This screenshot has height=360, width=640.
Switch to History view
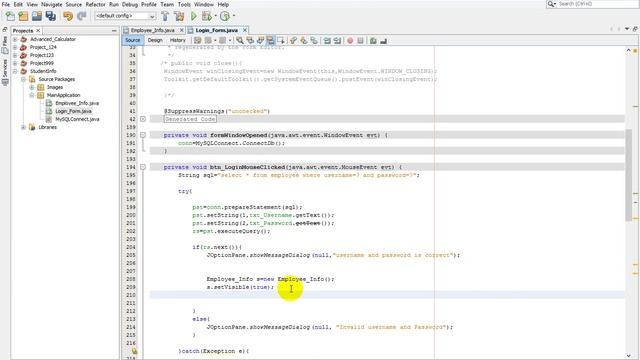coord(178,40)
